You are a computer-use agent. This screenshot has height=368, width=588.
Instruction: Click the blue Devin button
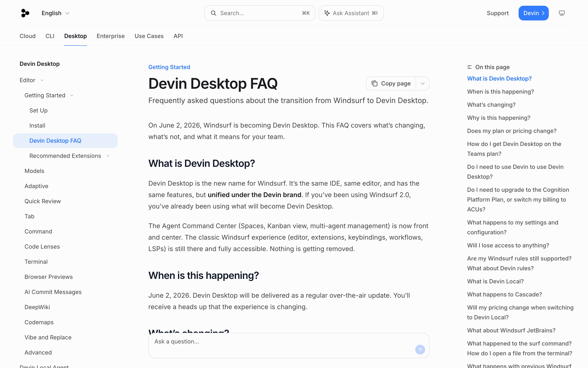coord(533,13)
